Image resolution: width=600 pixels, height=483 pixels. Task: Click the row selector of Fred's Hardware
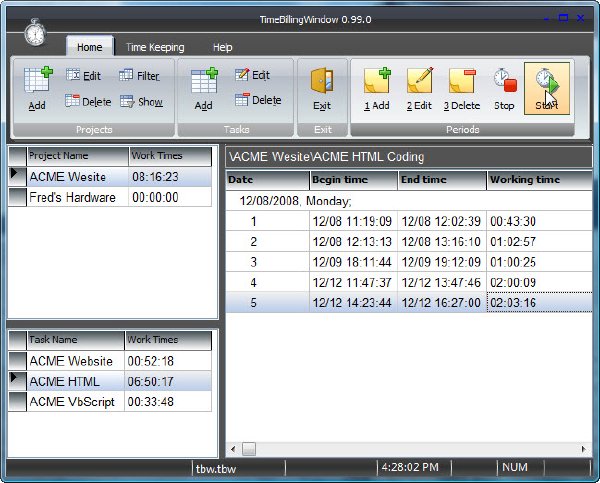18,197
